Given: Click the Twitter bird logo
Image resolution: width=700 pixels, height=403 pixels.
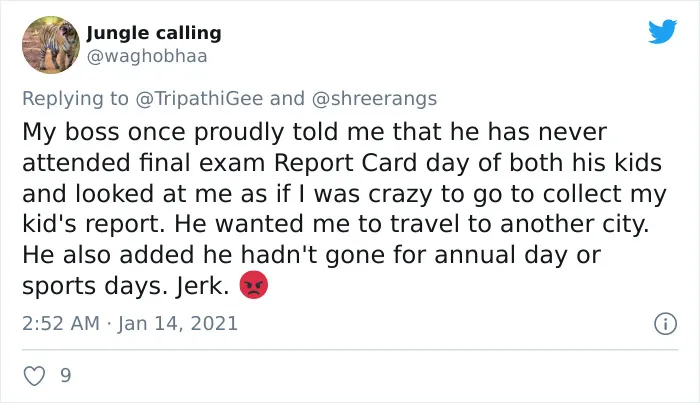Looking at the screenshot, I should point(662,31).
